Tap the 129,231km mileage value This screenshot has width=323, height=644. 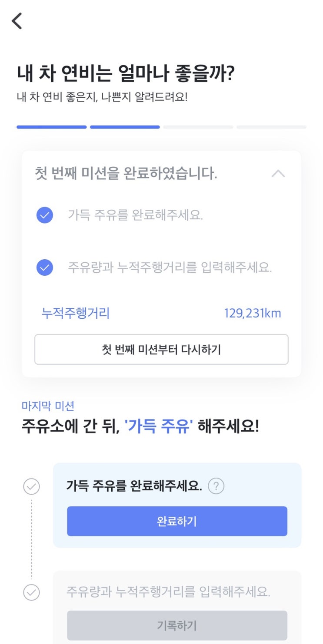click(x=253, y=313)
